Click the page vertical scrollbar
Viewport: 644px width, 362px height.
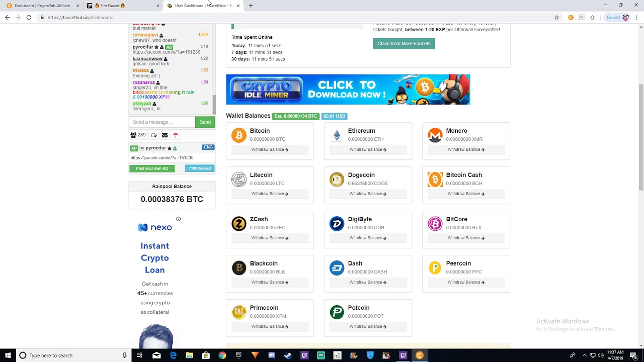[640, 137]
